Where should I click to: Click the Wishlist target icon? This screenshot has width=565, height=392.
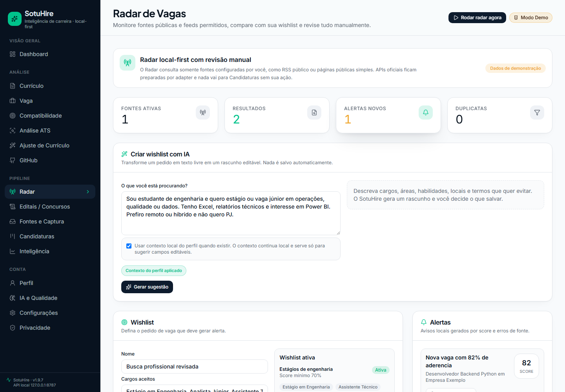click(x=124, y=322)
